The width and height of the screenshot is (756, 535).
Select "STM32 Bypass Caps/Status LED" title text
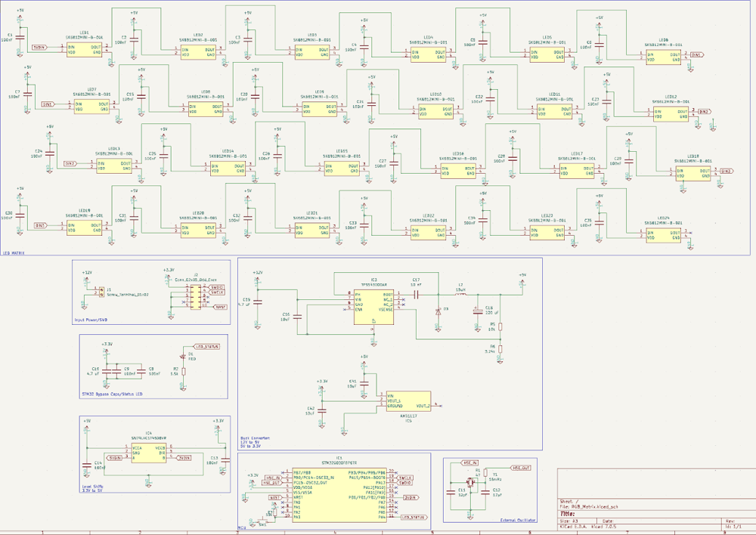[x=112, y=394]
